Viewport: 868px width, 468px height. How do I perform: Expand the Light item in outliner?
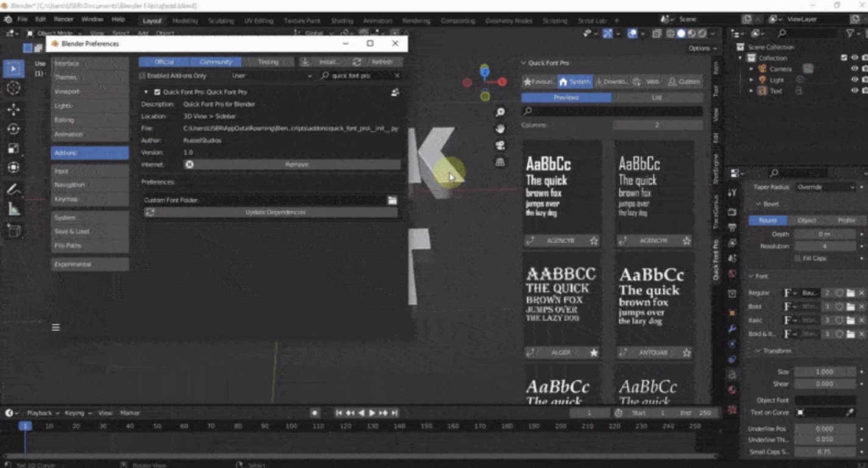[x=752, y=80]
